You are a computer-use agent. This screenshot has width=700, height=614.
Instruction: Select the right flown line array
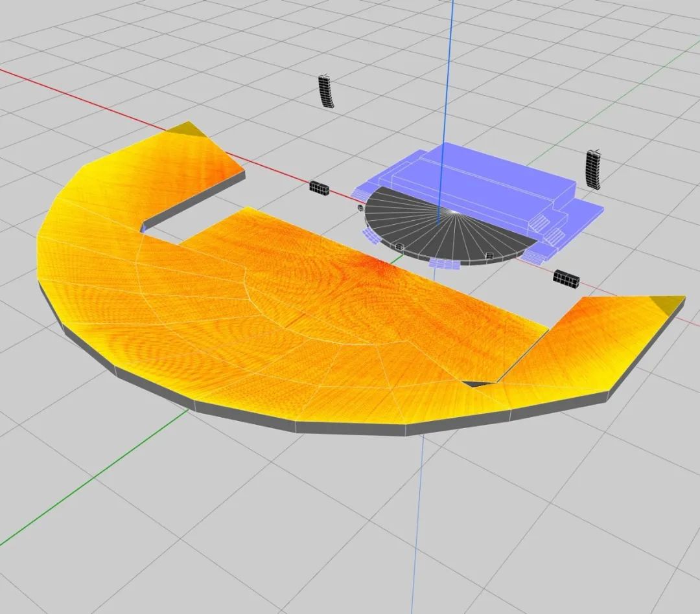(x=594, y=169)
